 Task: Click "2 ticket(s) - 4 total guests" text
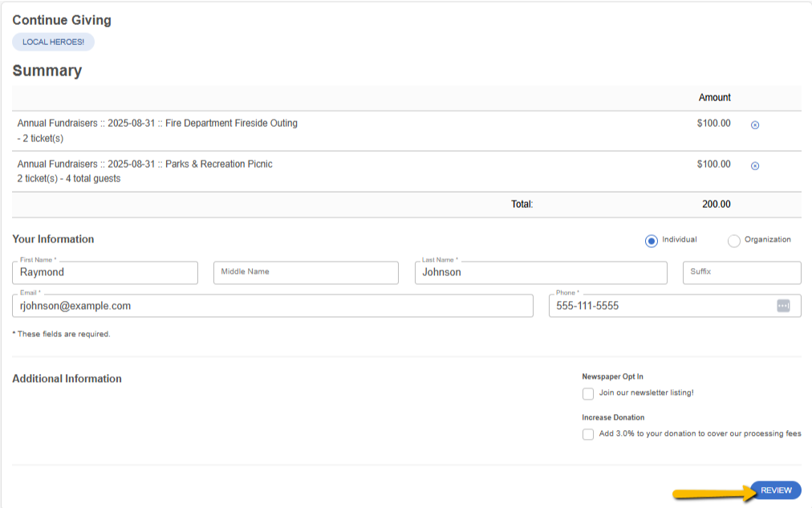(69, 179)
